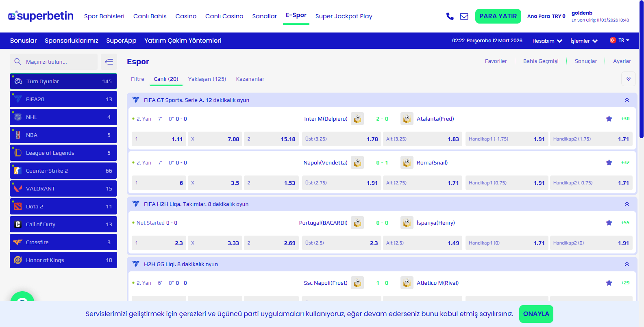Image resolution: width=644 pixels, height=327 pixels.
Task: Switch to Yaklaşan (125) tab
Action: (x=207, y=79)
